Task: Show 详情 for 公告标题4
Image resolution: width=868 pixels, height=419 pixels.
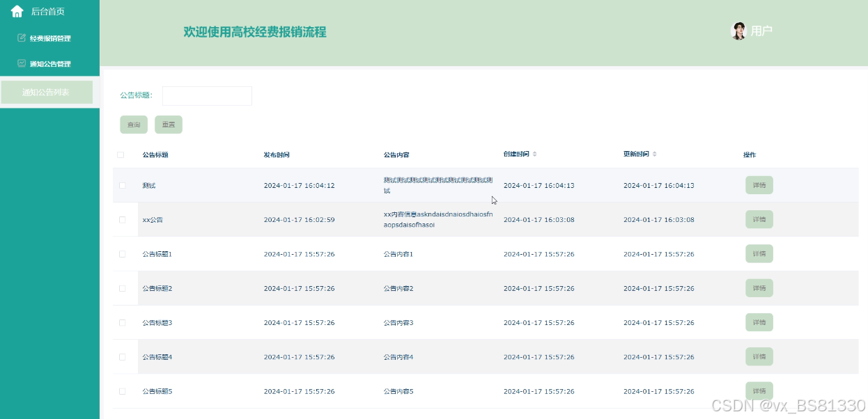Action: click(x=759, y=356)
